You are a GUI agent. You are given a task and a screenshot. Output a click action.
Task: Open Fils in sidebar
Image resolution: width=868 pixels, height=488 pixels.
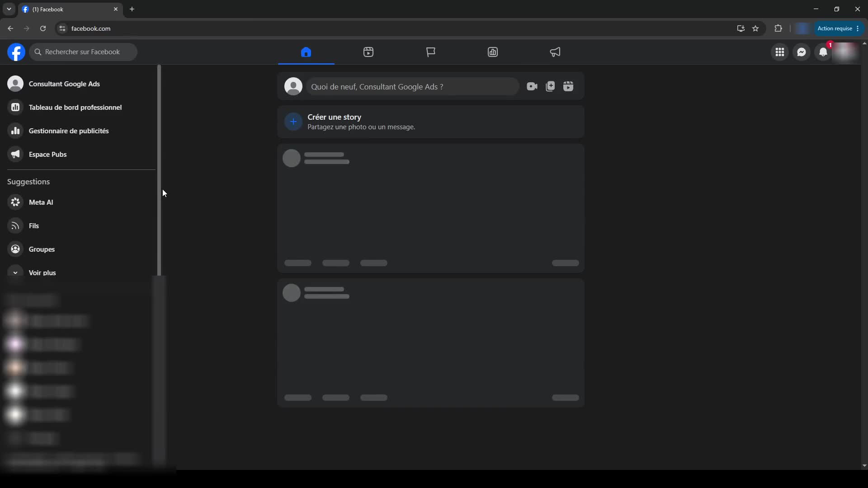(x=80, y=225)
